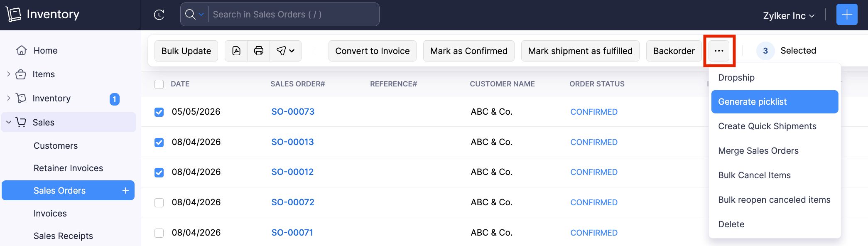Sort by the DATE column header

pyautogui.click(x=180, y=84)
